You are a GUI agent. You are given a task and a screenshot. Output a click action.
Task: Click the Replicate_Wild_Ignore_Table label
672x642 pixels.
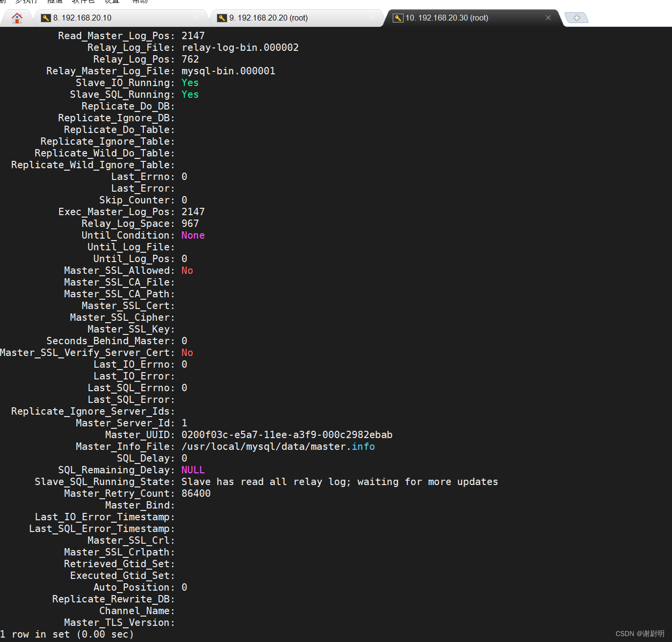click(93, 165)
